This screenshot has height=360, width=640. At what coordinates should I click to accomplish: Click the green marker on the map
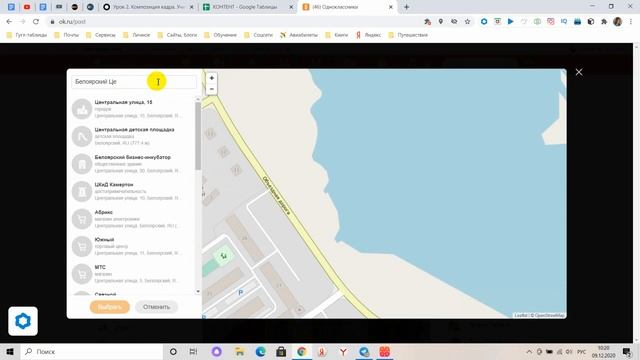224,256
